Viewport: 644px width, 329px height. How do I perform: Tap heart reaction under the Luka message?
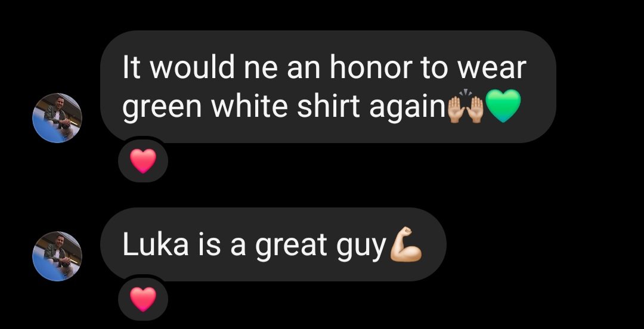tap(143, 299)
